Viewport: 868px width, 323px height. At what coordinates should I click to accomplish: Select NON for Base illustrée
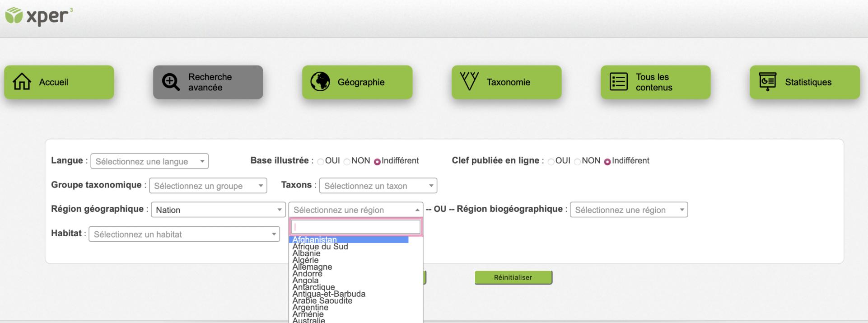click(347, 162)
